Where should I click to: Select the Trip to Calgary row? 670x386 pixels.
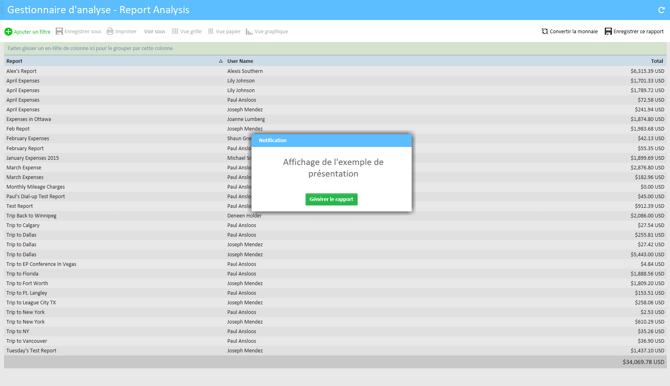[335, 225]
